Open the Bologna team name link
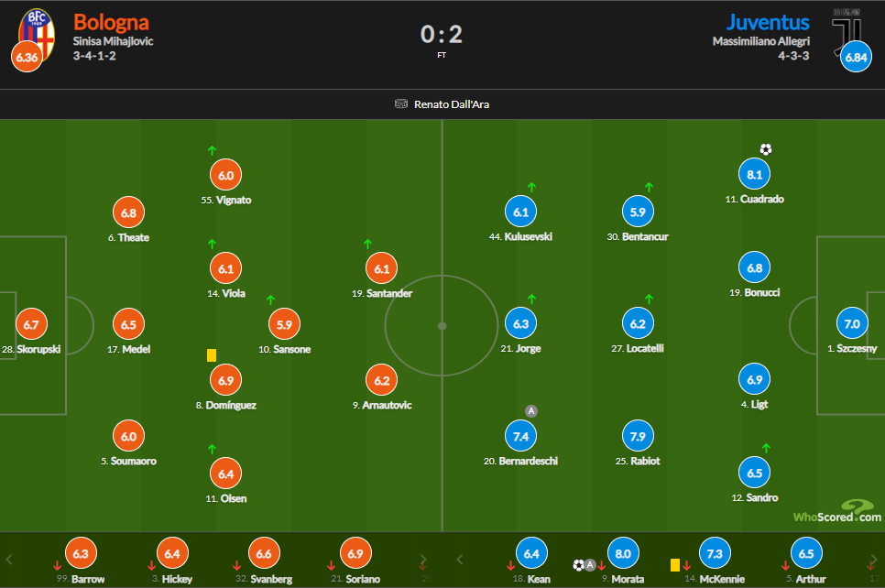 coord(111,23)
